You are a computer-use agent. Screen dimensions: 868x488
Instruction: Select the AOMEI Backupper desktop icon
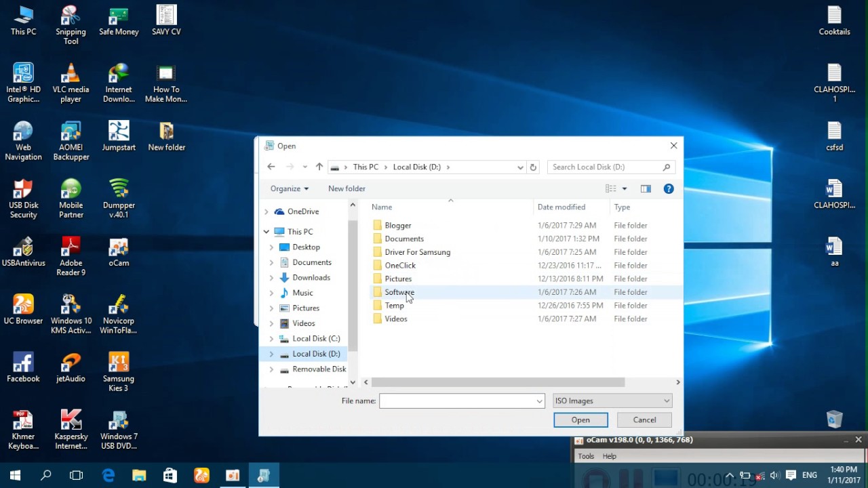71,140
